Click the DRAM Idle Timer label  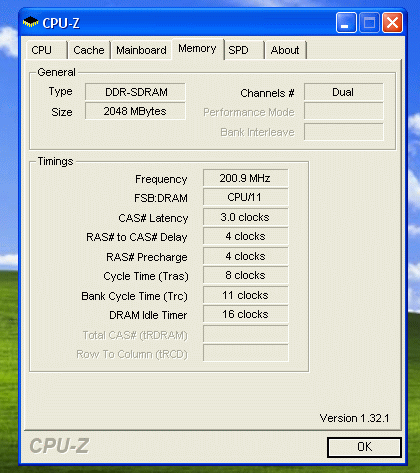coord(148,315)
